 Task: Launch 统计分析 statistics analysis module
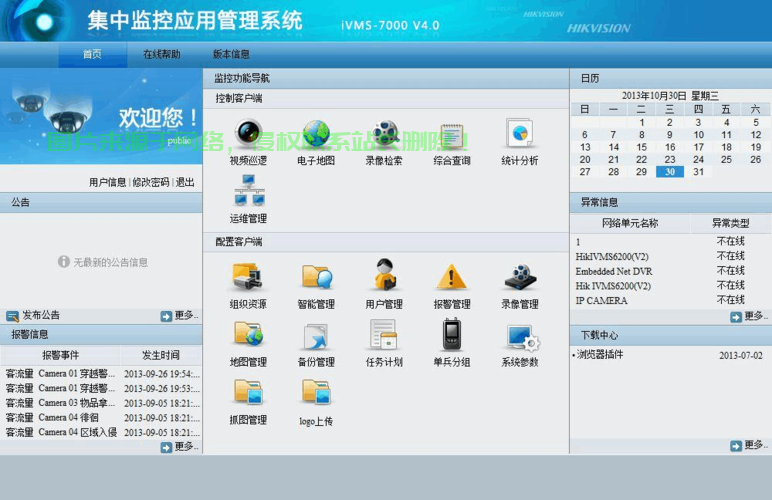[x=519, y=135]
